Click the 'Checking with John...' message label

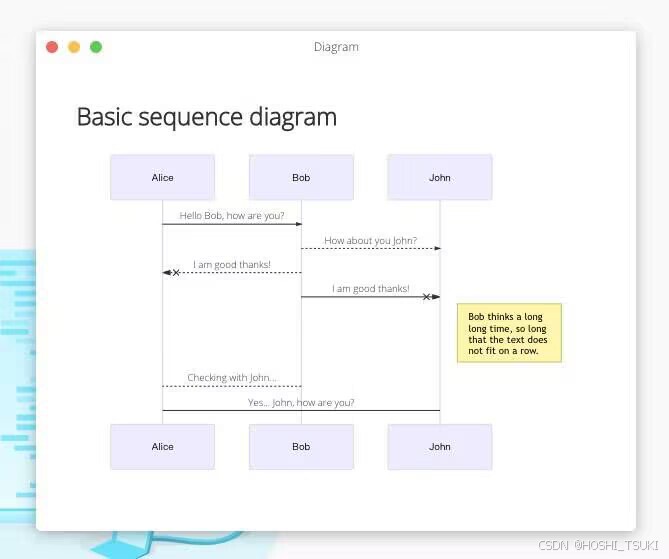pyautogui.click(x=232, y=378)
